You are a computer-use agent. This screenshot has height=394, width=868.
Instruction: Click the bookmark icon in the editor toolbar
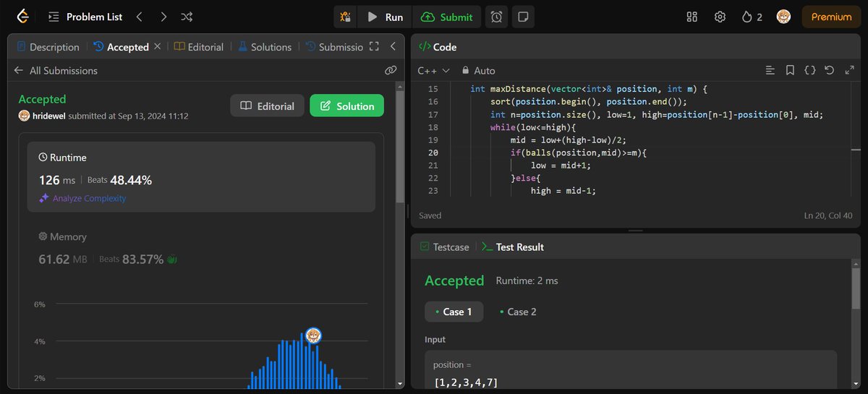[x=791, y=71]
